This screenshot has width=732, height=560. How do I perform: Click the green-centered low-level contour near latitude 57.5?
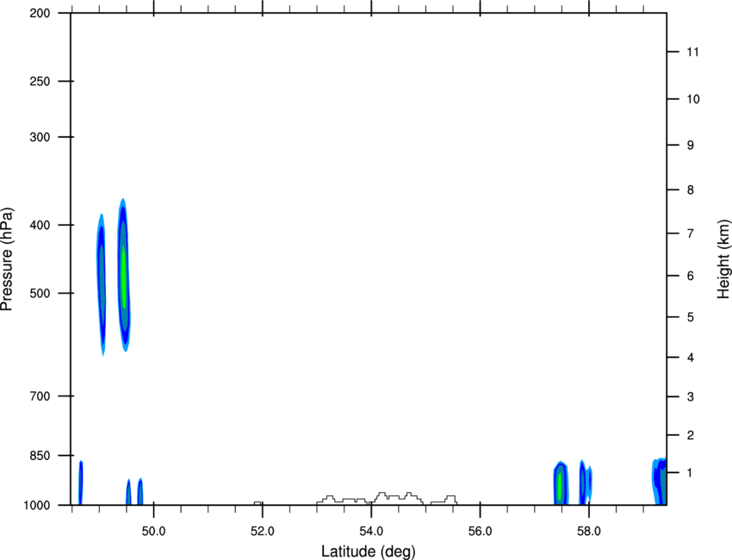coord(561,483)
